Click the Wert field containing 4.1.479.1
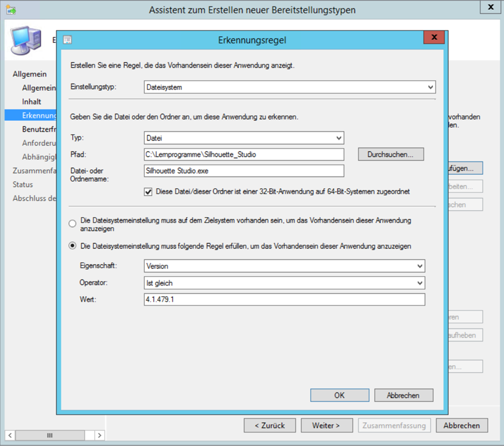The image size is (504, 446). tap(284, 300)
